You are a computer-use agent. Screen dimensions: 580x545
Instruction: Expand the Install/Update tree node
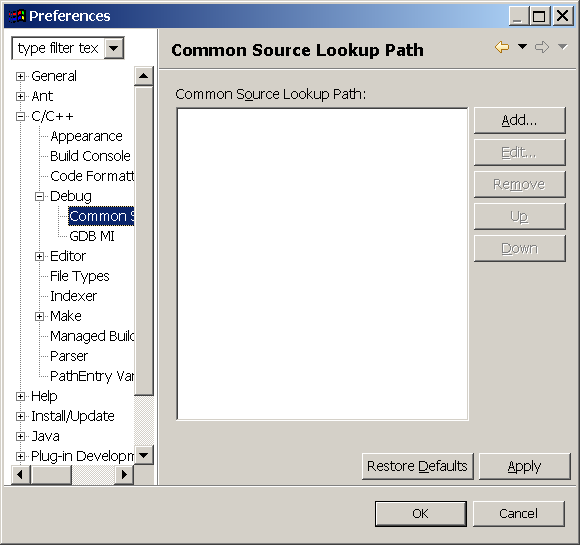click(20, 416)
